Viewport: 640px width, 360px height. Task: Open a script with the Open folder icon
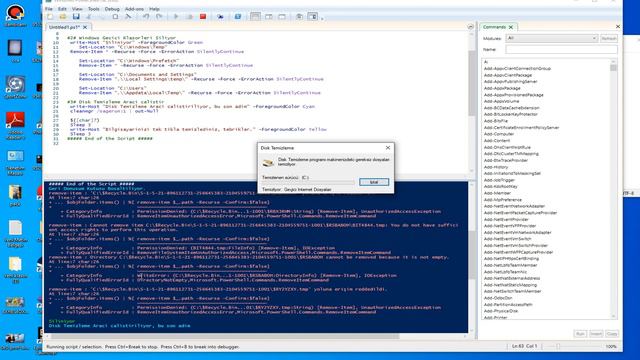coord(63,17)
